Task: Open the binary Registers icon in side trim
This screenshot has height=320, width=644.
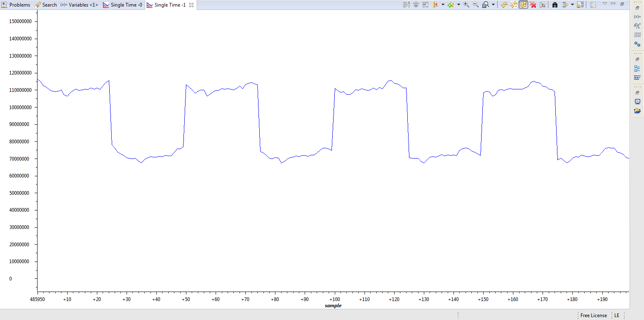Action: (x=637, y=35)
